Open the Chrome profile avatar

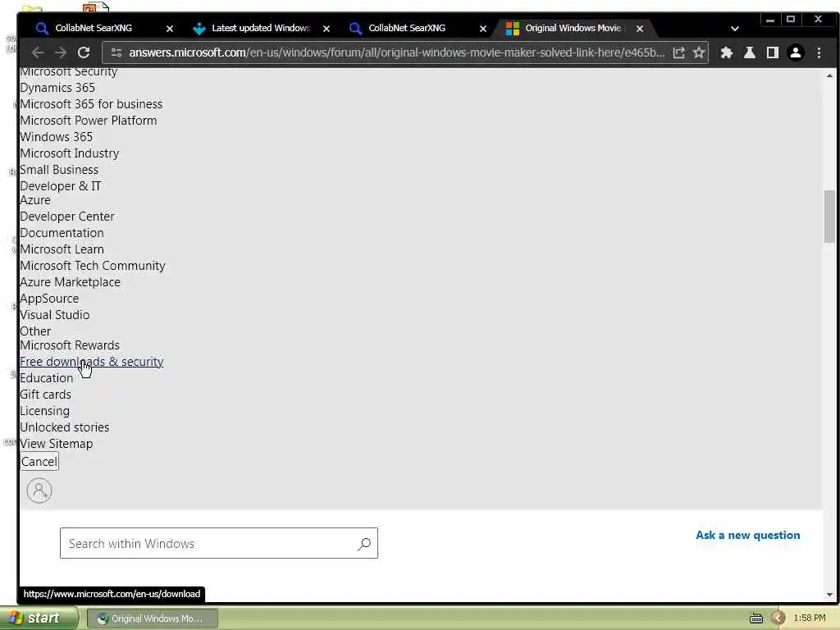point(796,52)
